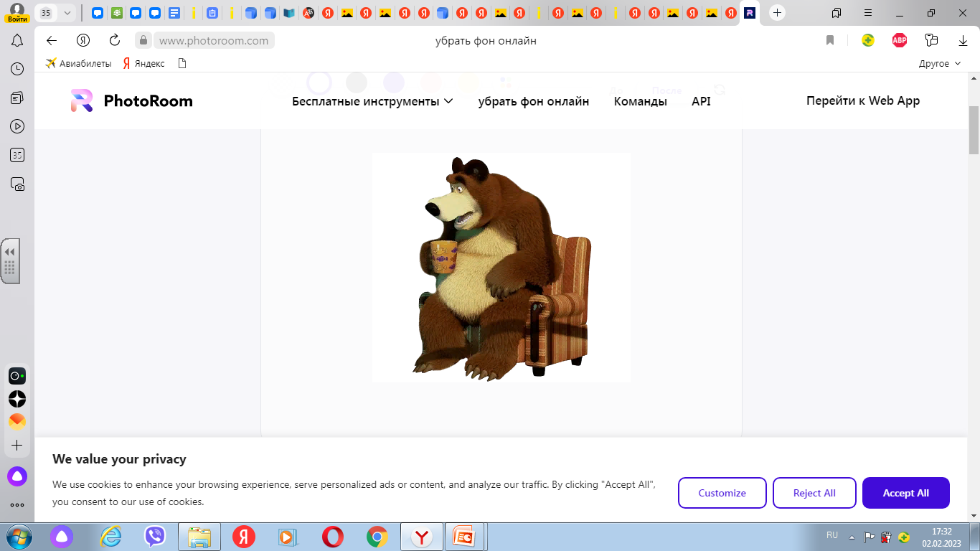Viewport: 980px width, 551px height.
Task: Open the Команды menu item
Action: pyautogui.click(x=641, y=101)
